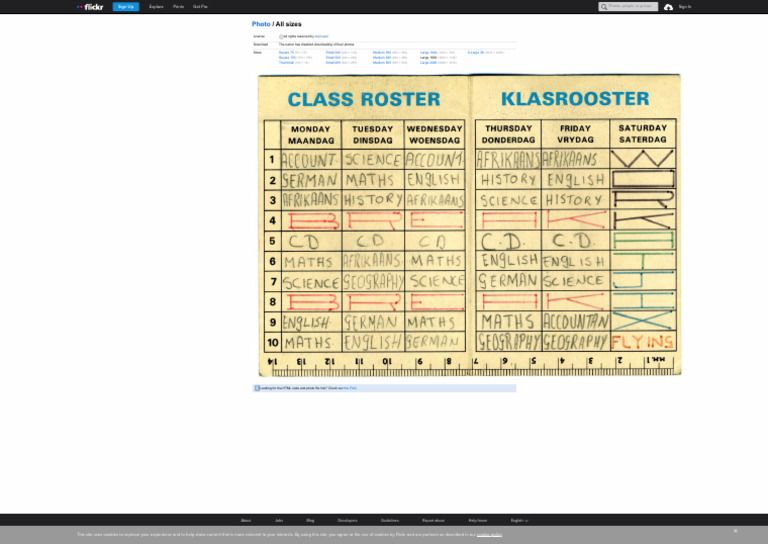Open the Report abuse footer link
The height and width of the screenshot is (544, 768).
(433, 520)
